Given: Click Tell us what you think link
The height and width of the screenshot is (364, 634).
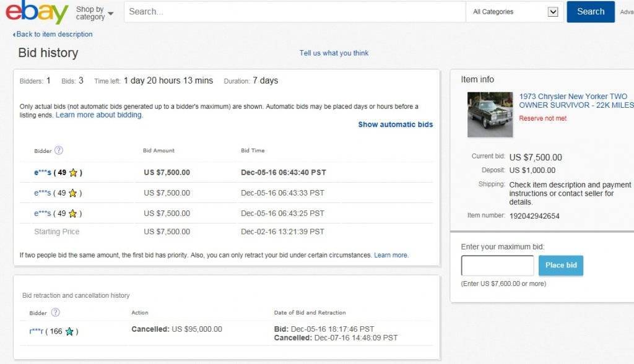Looking at the screenshot, I should 334,53.
